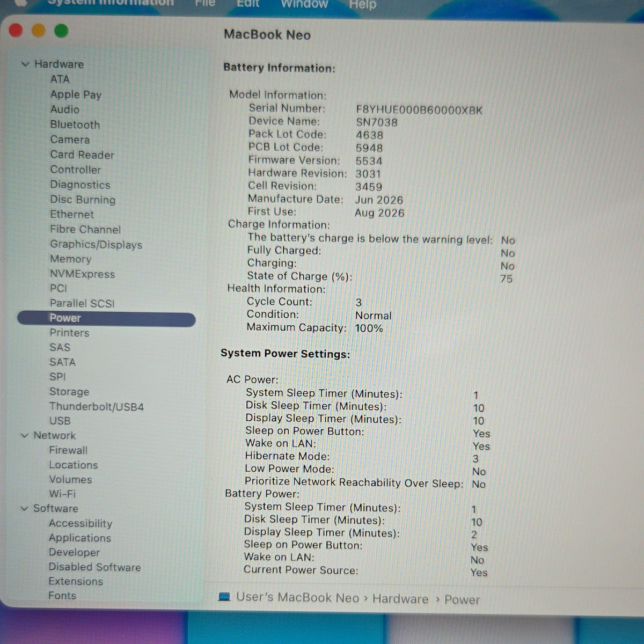Select Storage in the sidebar
The image size is (644, 644).
click(69, 392)
